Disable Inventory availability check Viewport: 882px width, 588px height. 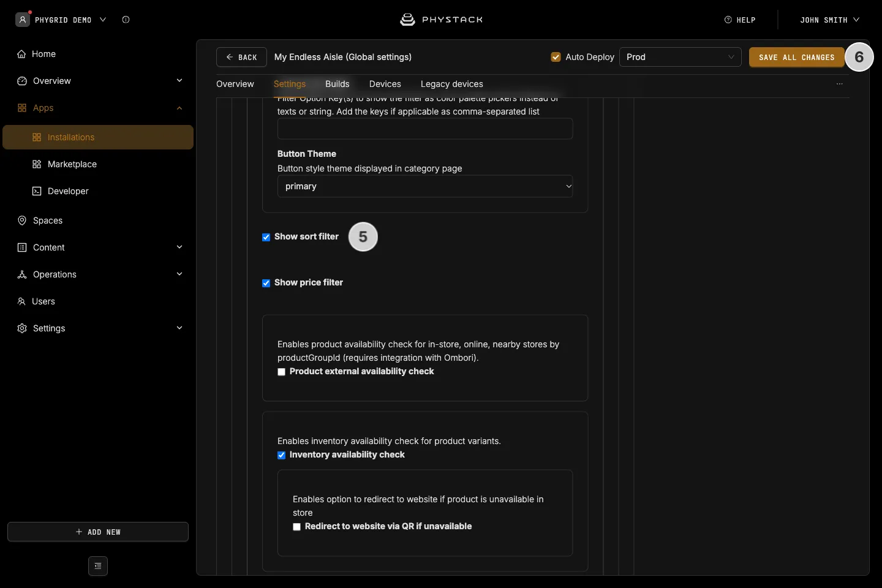pyautogui.click(x=281, y=455)
